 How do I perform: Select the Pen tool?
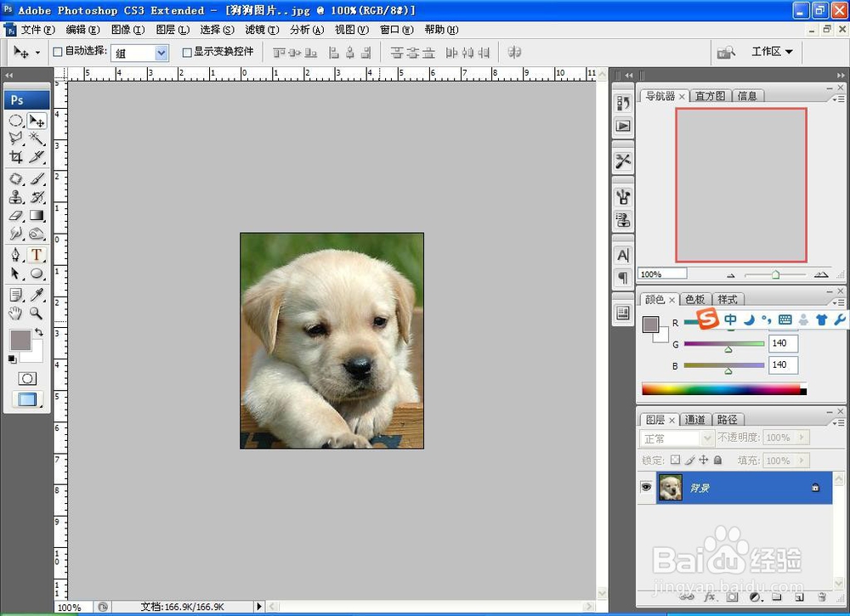point(15,255)
